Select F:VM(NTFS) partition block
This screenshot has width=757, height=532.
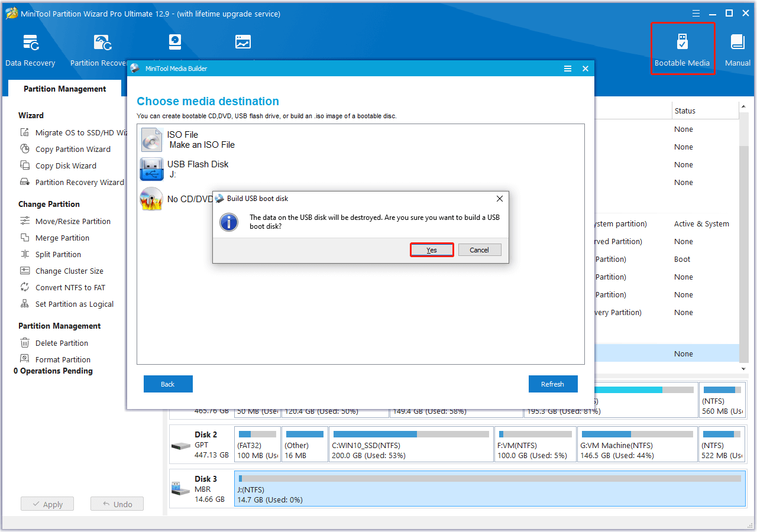coord(535,445)
